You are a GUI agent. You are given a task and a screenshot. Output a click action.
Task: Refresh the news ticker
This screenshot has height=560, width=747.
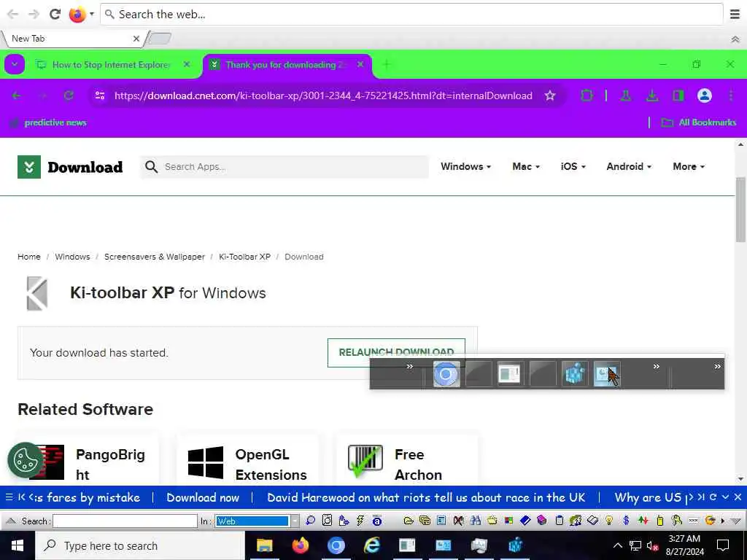pos(713,497)
